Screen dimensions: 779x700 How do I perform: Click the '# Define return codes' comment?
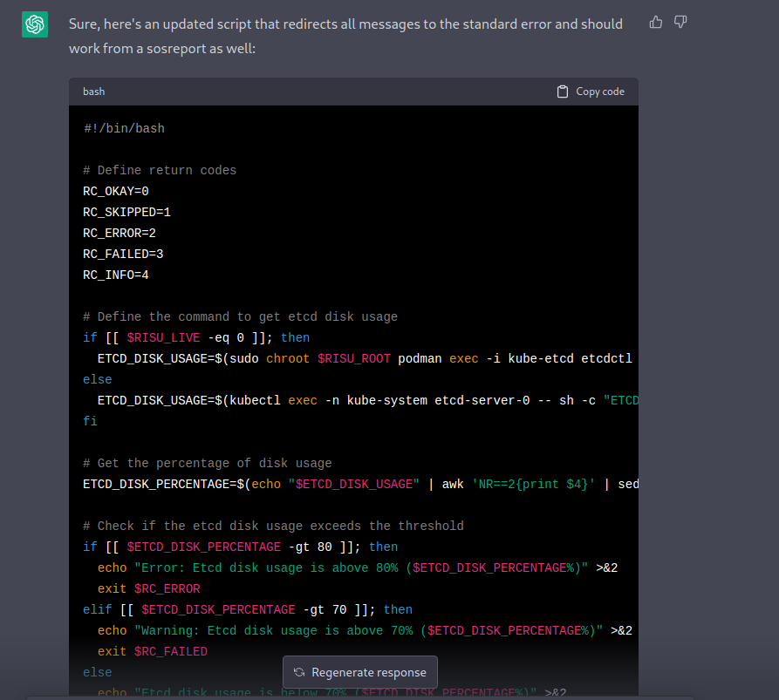(x=160, y=170)
